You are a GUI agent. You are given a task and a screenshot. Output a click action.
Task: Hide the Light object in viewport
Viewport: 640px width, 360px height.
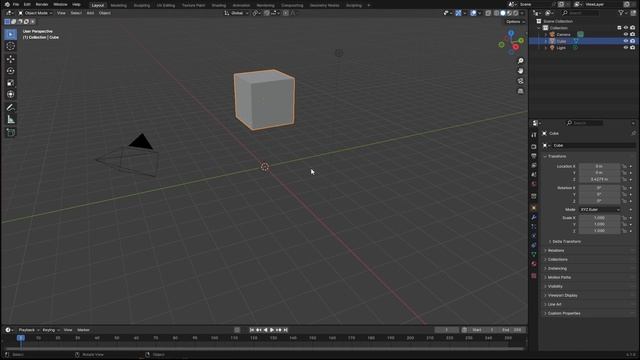click(x=626, y=48)
